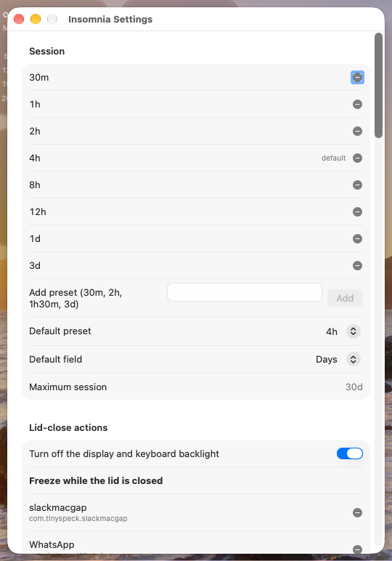The height and width of the screenshot is (561, 392).
Task: Remove WhatsApp from freeze list
Action: [x=357, y=549]
